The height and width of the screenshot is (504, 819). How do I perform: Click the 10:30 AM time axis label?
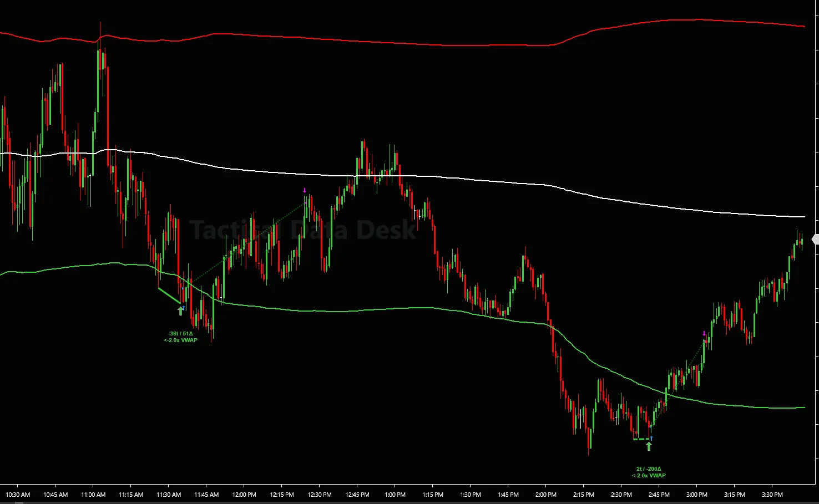coord(18,495)
